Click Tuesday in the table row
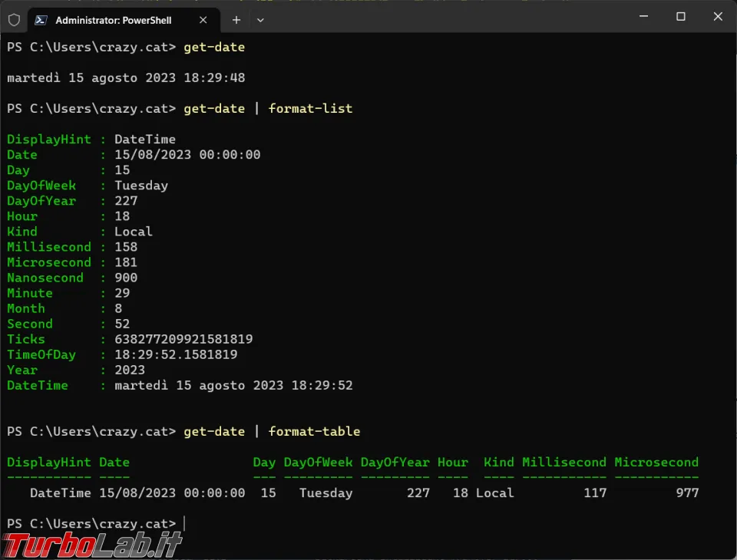 coord(326,492)
